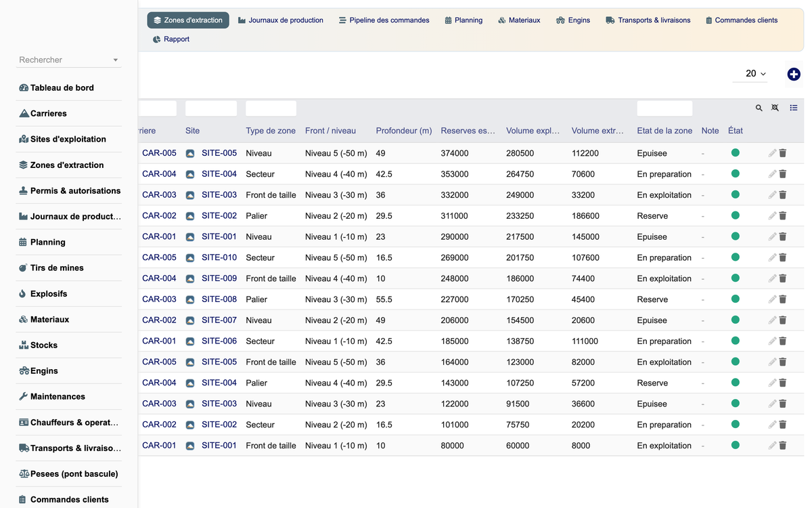The height and width of the screenshot is (508, 812).
Task: Open Maintenances in the sidebar
Action: 52,397
